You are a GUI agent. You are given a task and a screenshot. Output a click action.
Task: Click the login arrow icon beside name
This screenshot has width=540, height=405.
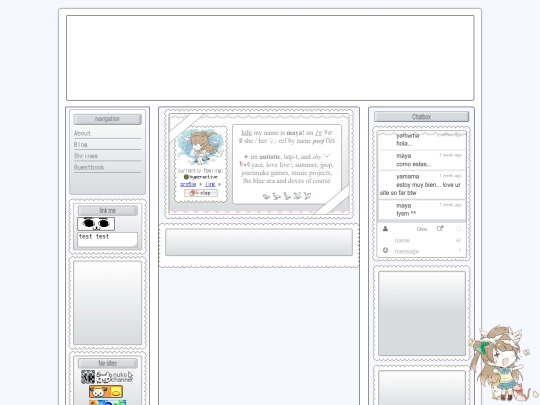459,240
